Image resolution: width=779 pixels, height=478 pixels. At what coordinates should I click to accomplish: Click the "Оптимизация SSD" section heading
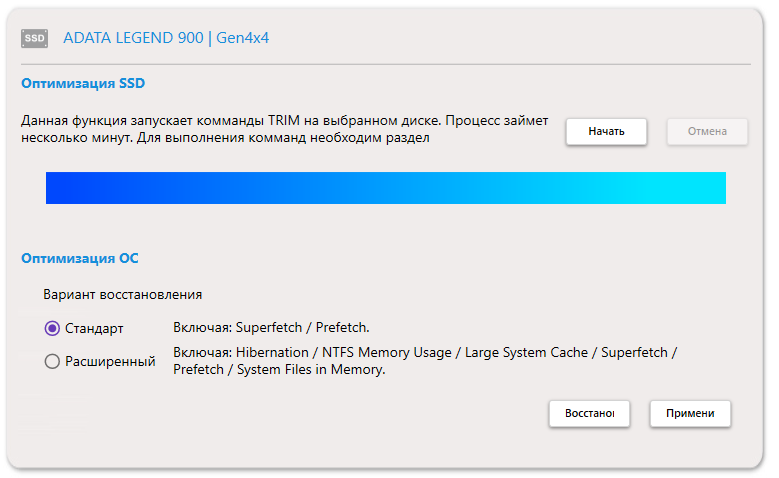point(82,83)
